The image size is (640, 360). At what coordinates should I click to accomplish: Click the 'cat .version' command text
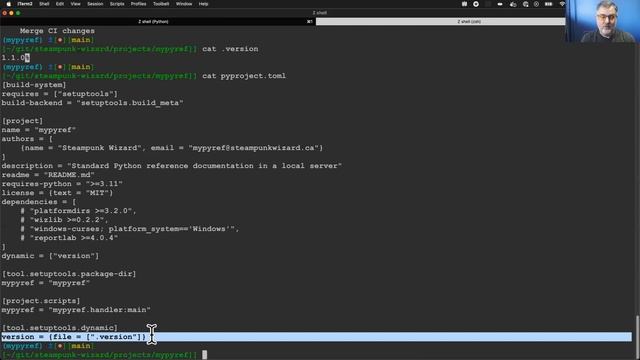(230, 49)
